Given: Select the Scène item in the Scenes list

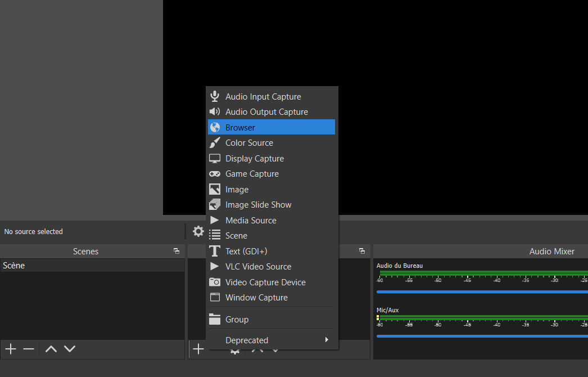Looking at the screenshot, I should [x=14, y=266].
